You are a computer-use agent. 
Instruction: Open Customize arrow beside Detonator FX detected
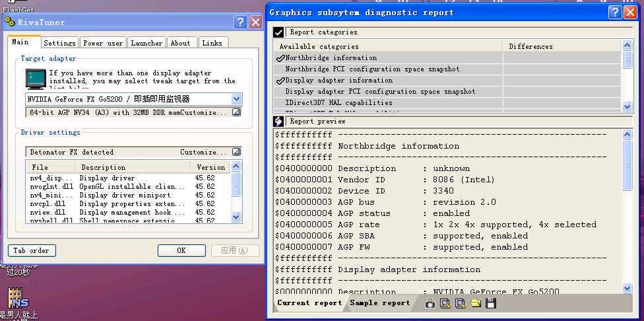[236, 152]
